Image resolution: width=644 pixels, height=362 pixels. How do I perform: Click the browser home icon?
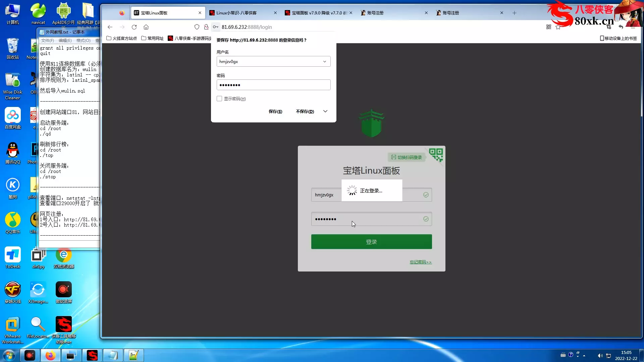click(x=146, y=27)
